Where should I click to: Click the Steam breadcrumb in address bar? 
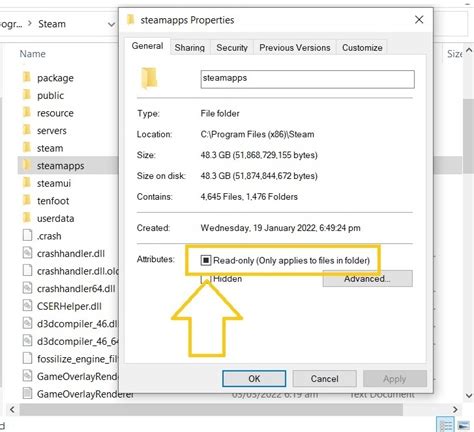pos(52,24)
